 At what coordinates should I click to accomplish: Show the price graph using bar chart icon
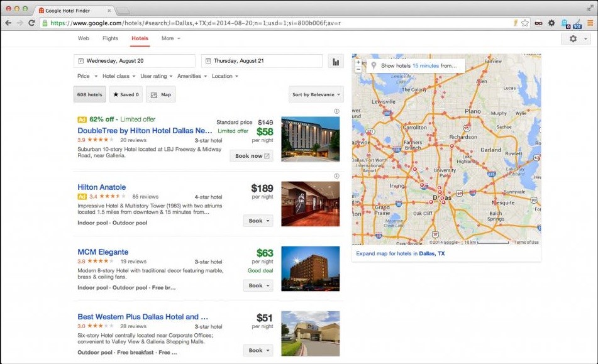tap(336, 62)
